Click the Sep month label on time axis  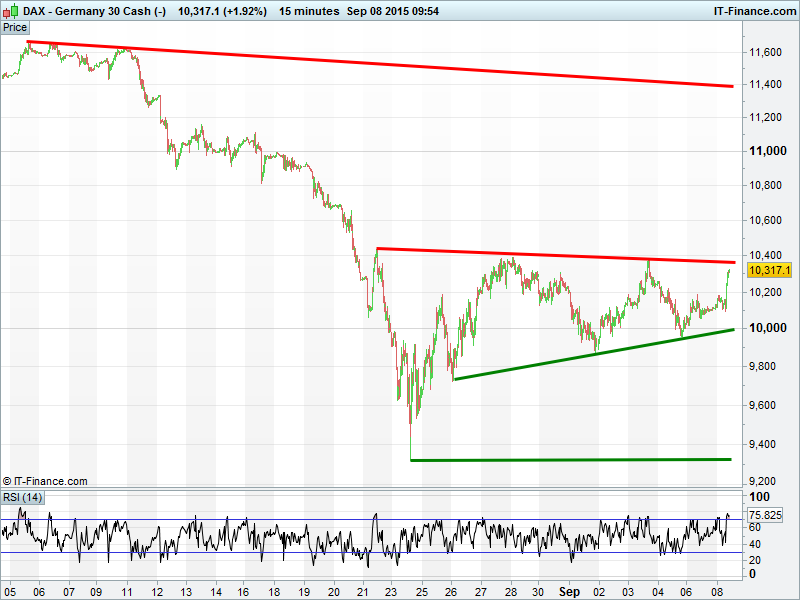pos(569,592)
